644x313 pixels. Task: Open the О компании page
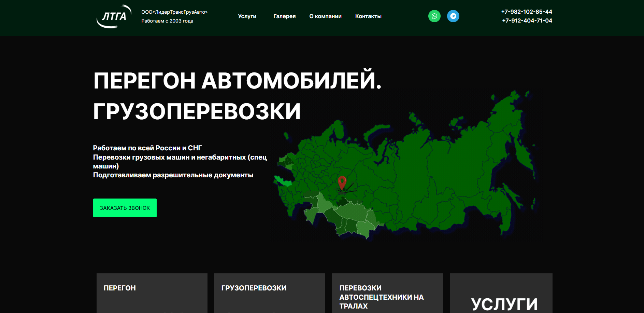325,16
